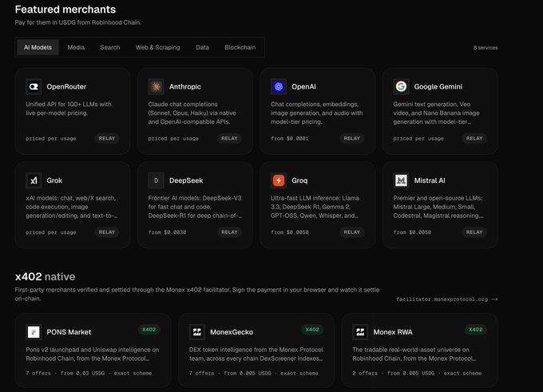
Task: Click 'from $0.0001' price on OpenAI card
Action: [290, 138]
